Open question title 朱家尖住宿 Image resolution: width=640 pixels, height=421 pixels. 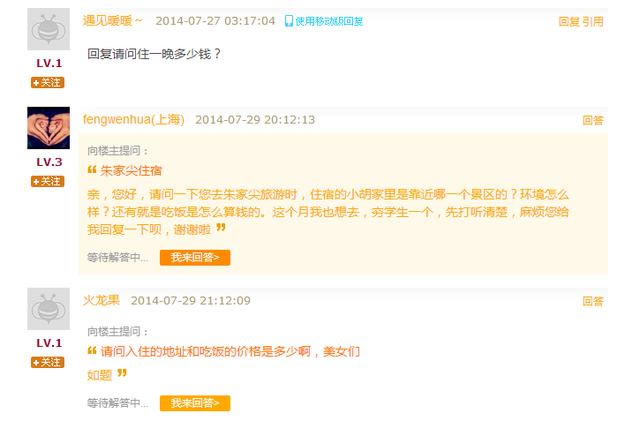[x=131, y=171]
